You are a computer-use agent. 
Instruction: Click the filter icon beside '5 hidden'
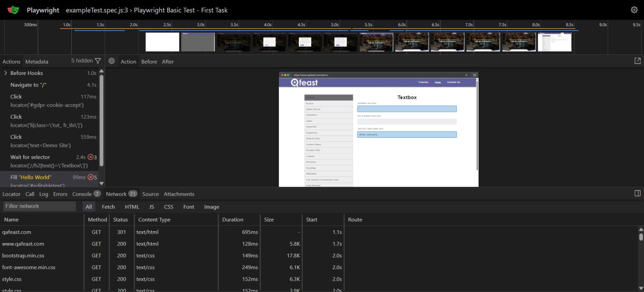[98, 61]
